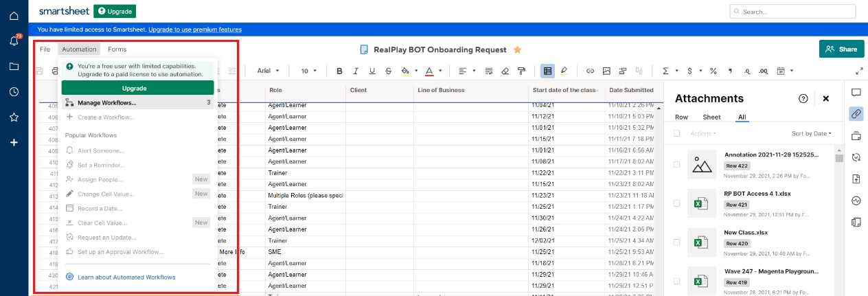The height and width of the screenshot is (296, 868).
Task: Expand the Sort by Date dropdown
Action: point(811,133)
